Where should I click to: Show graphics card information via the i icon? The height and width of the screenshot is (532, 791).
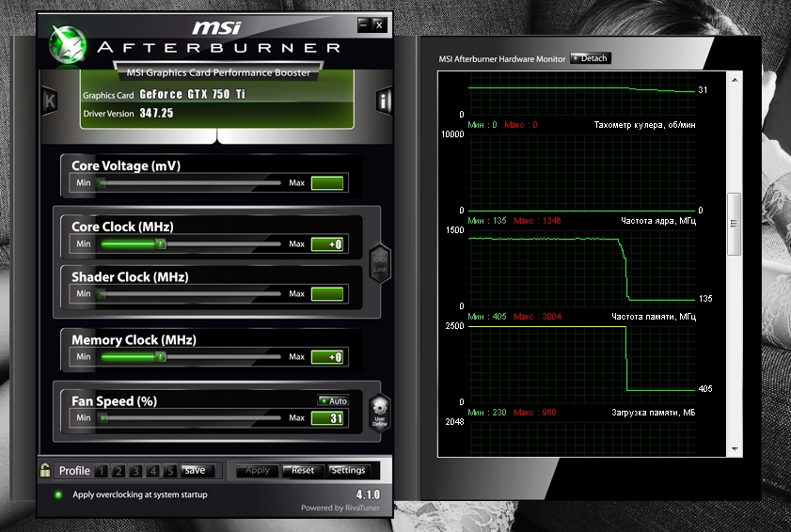(x=385, y=101)
